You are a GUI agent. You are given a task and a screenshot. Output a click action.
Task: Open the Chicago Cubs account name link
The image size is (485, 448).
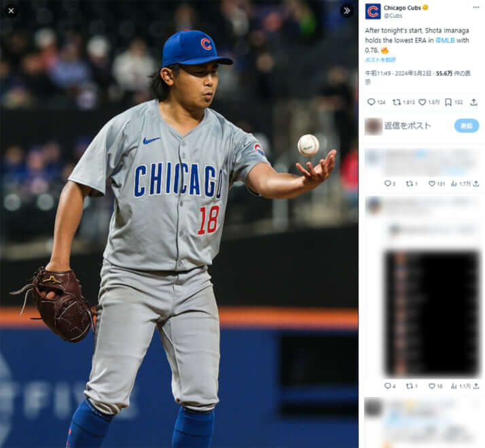point(402,7)
